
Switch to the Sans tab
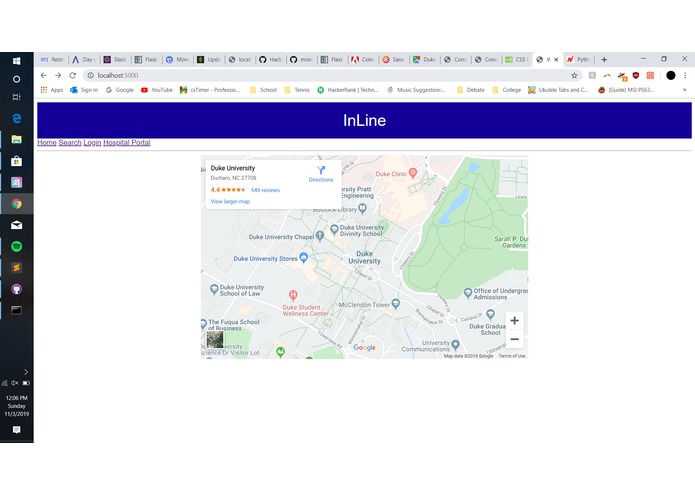[x=393, y=59]
